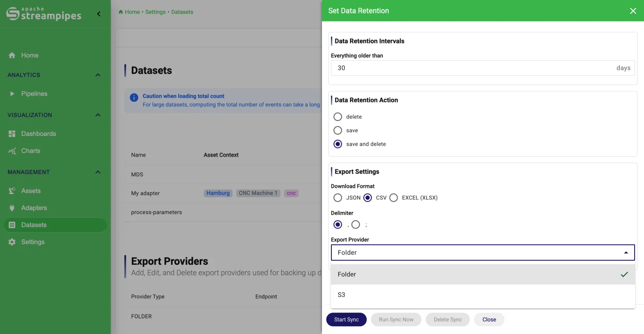Click the breadcrumb home icon
Screen dimensions: 644x334
[x=121, y=12]
